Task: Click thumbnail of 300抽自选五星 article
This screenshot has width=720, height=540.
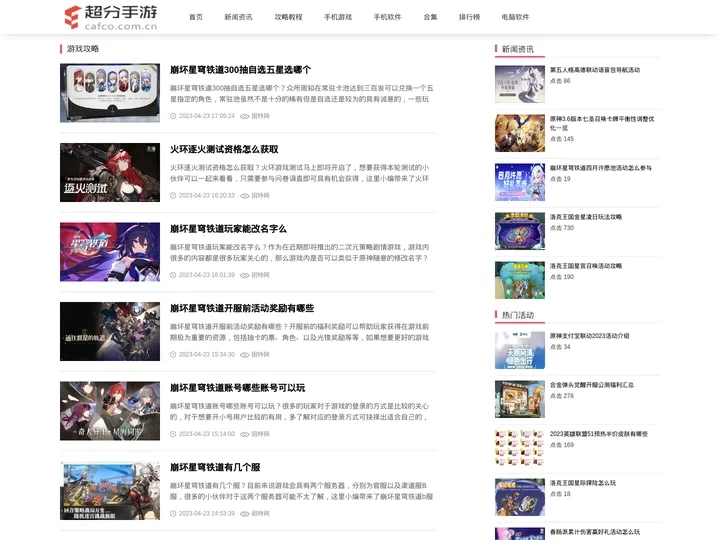Action: pos(110,93)
